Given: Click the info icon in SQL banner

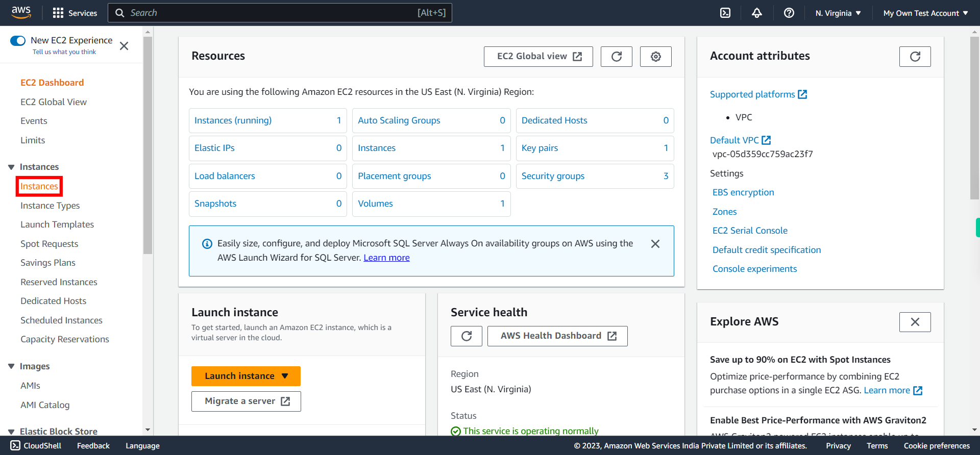Looking at the screenshot, I should click(207, 244).
